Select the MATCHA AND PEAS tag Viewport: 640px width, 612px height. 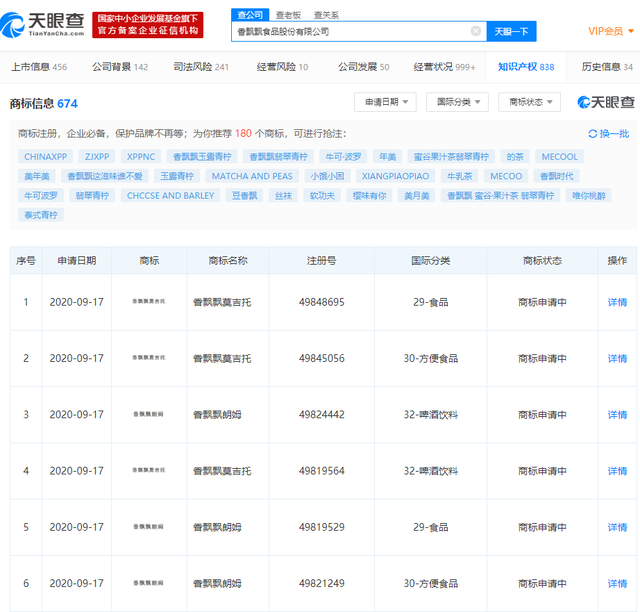click(x=252, y=176)
